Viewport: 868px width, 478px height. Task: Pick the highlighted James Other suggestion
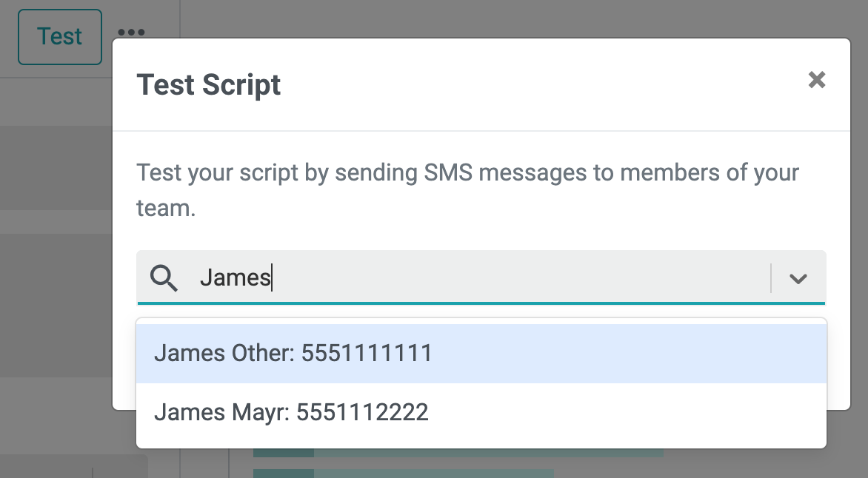[x=481, y=353]
